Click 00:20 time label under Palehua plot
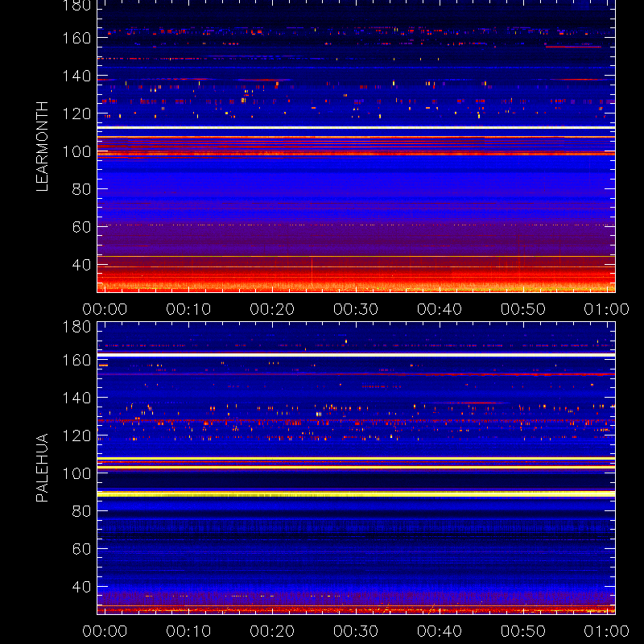Image resolution: width=644 pixels, height=644 pixels. pos(272,631)
